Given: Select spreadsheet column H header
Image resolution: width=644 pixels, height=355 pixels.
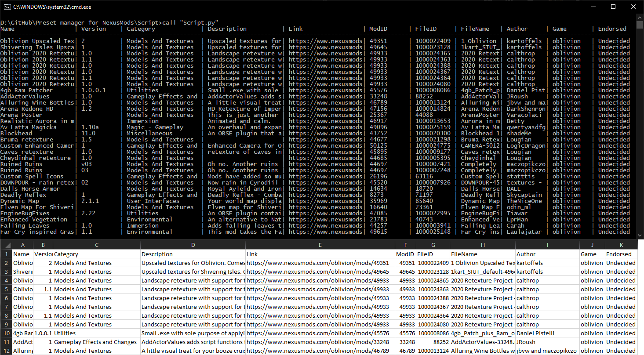Looking at the screenshot, I should tap(483, 245).
